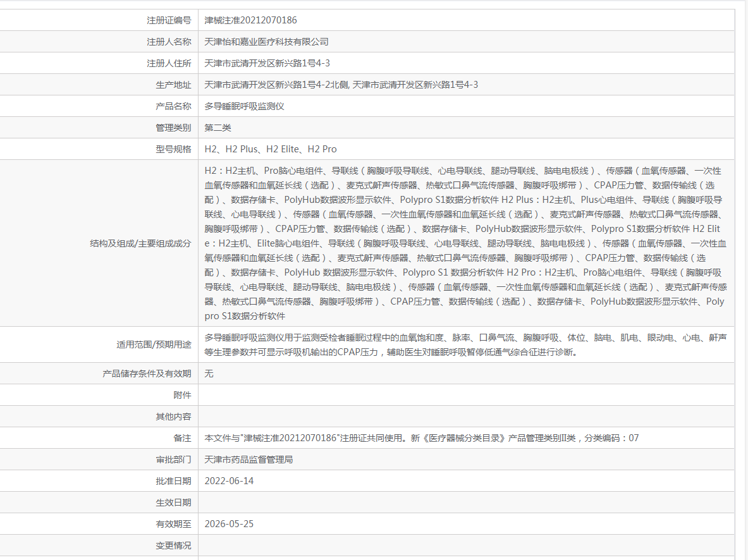
Task: Click the 注册人名称 label
Action: [x=169, y=42]
